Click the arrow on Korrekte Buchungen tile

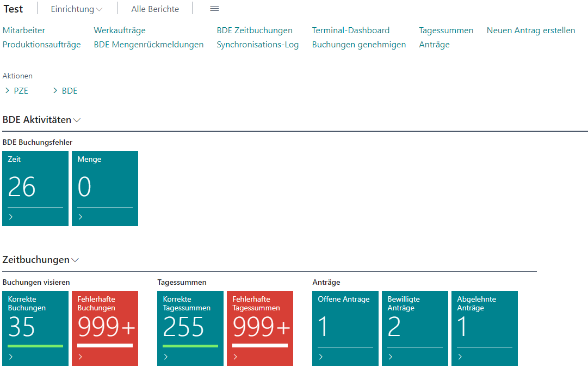pyautogui.click(x=11, y=357)
